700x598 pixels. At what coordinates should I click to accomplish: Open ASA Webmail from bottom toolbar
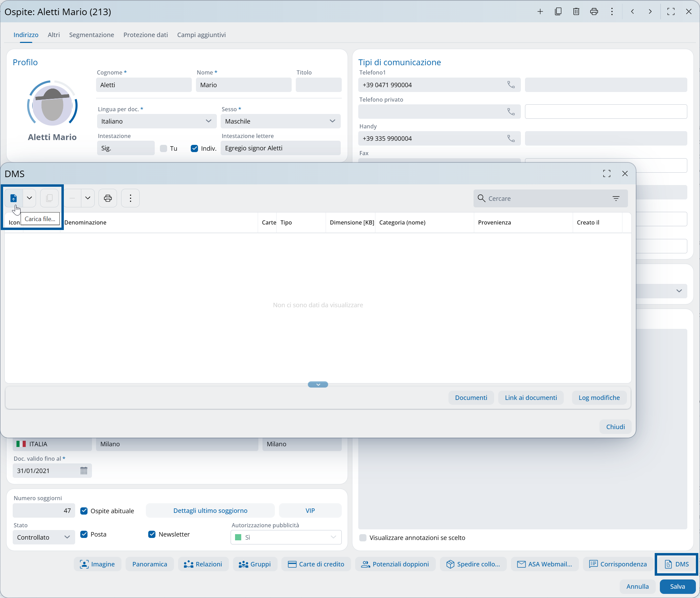pos(544,564)
